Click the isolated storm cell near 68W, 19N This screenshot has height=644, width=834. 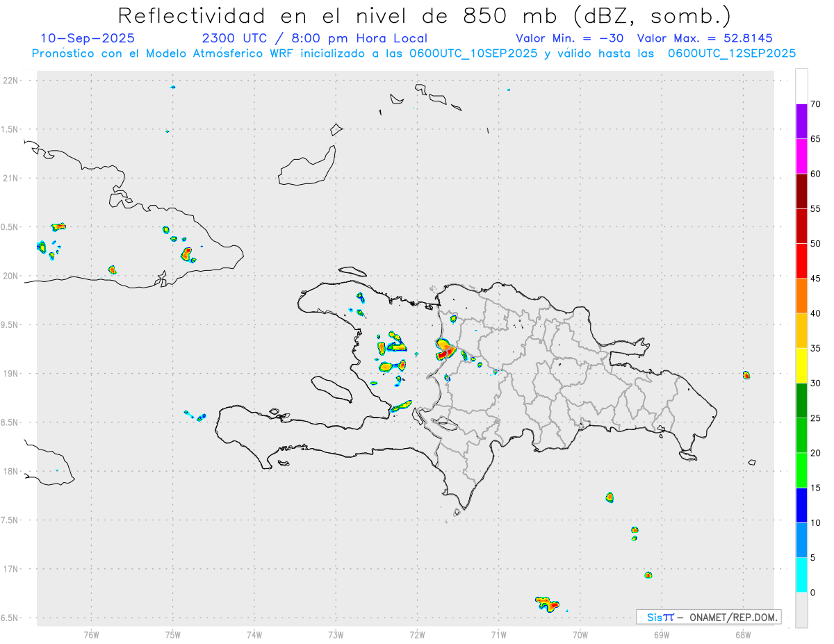tap(746, 375)
